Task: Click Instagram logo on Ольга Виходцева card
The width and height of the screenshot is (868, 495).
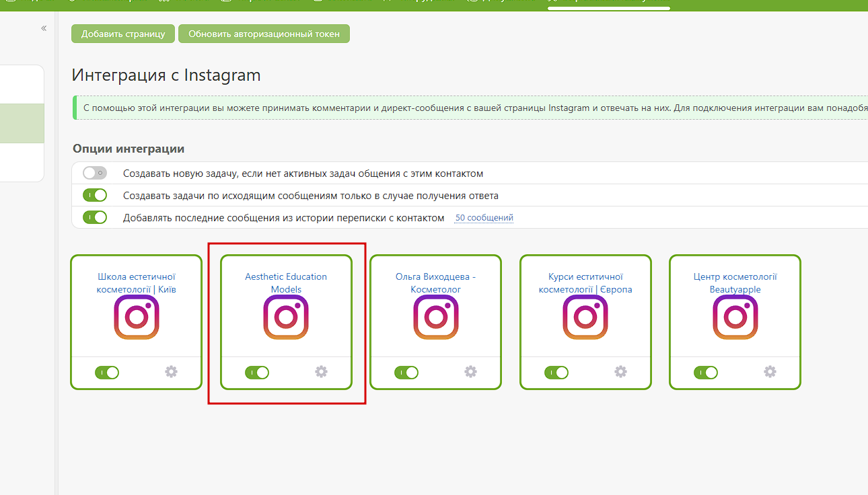Action: point(436,317)
